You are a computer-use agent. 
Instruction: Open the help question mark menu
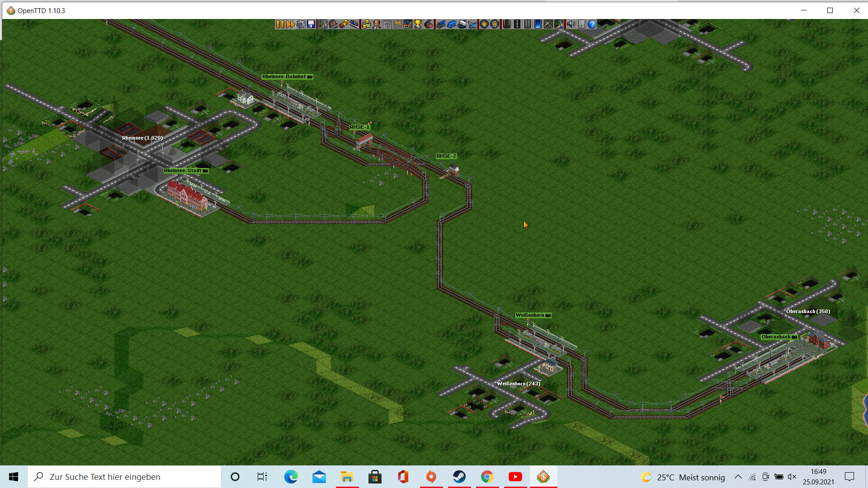tap(592, 24)
